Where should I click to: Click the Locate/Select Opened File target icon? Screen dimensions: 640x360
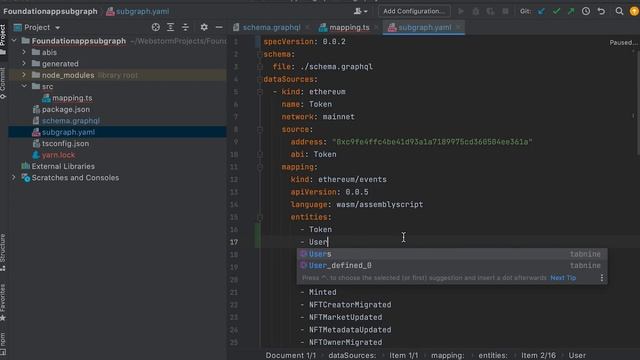point(156,27)
